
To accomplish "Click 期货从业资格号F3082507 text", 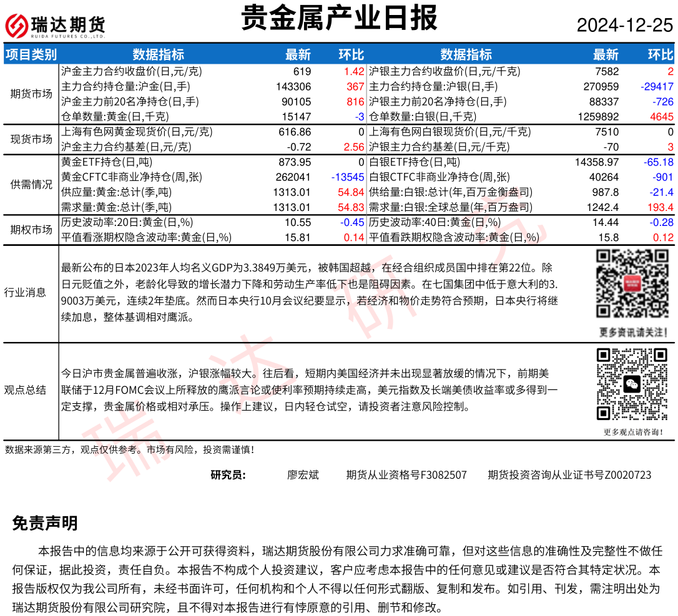I will pos(406,475).
